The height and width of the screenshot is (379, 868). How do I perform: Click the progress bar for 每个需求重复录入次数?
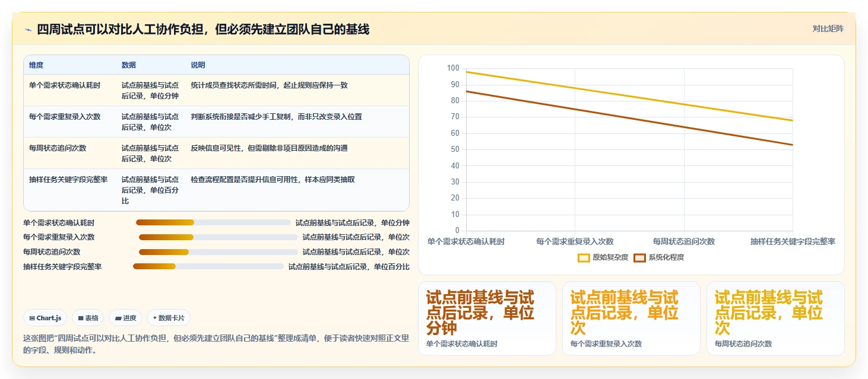[x=218, y=237]
